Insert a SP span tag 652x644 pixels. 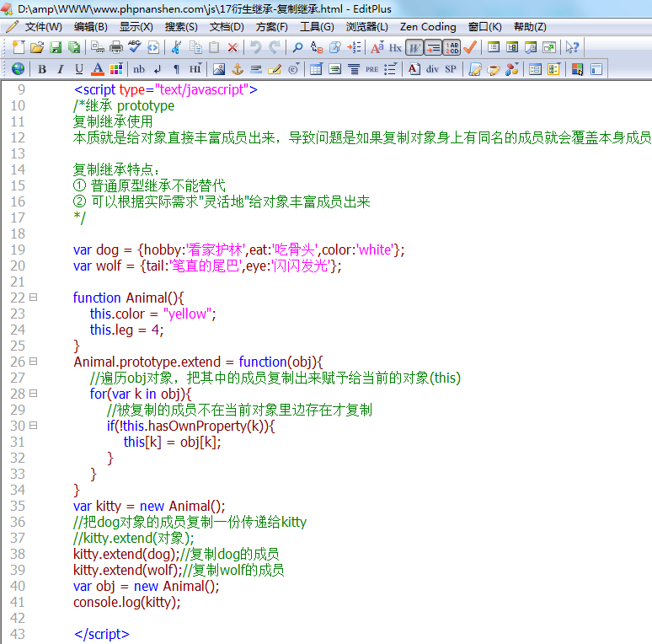pyautogui.click(x=451, y=69)
